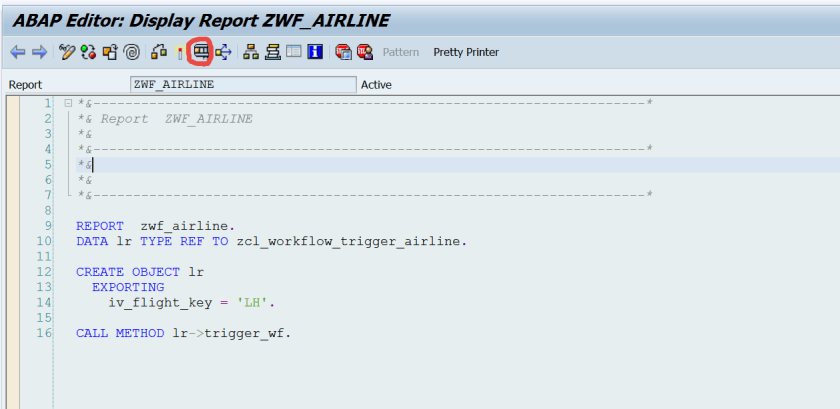The width and height of the screenshot is (840, 409).
Task: Click 'TYPE REF TO' on line 10
Action: pyautogui.click(x=184, y=241)
